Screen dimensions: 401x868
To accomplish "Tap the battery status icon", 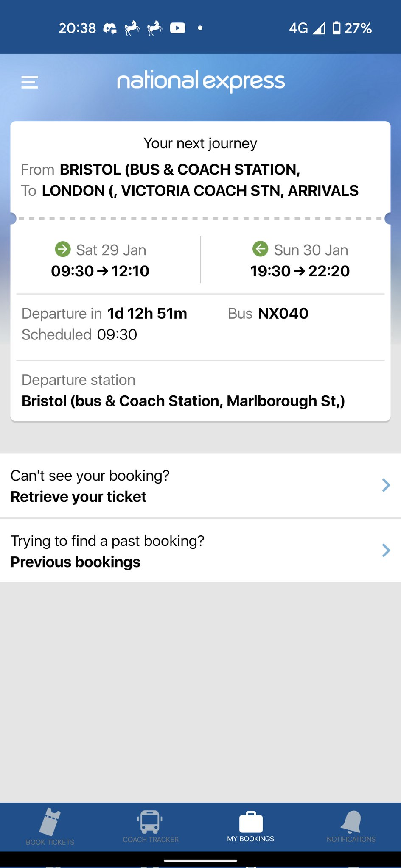I will [x=336, y=28].
